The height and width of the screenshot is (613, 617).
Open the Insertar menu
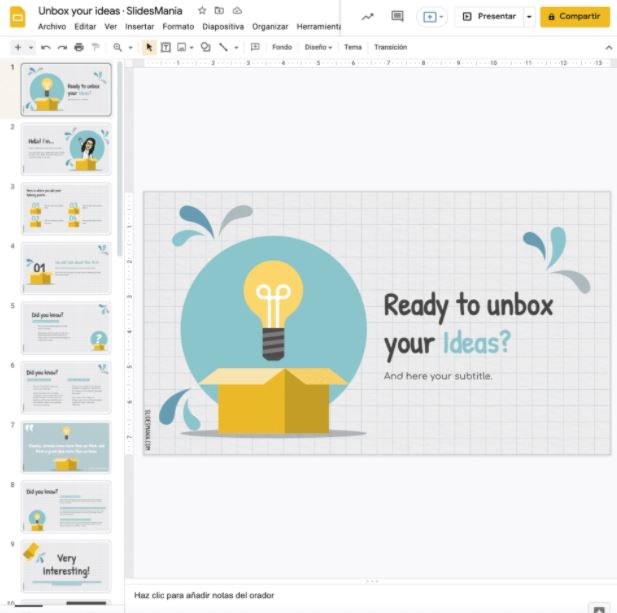pyautogui.click(x=139, y=27)
